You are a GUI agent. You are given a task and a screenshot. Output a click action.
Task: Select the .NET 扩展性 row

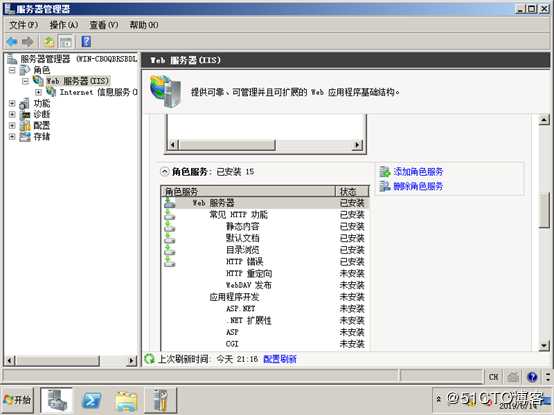click(x=265, y=321)
